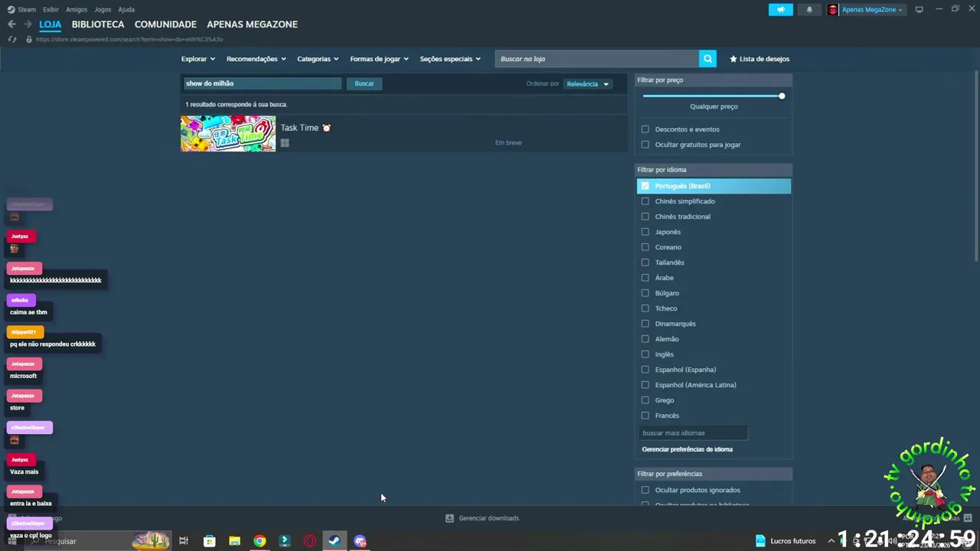Enable Ocultar produtos ignorados
The height and width of the screenshot is (551, 980).
[645, 490]
